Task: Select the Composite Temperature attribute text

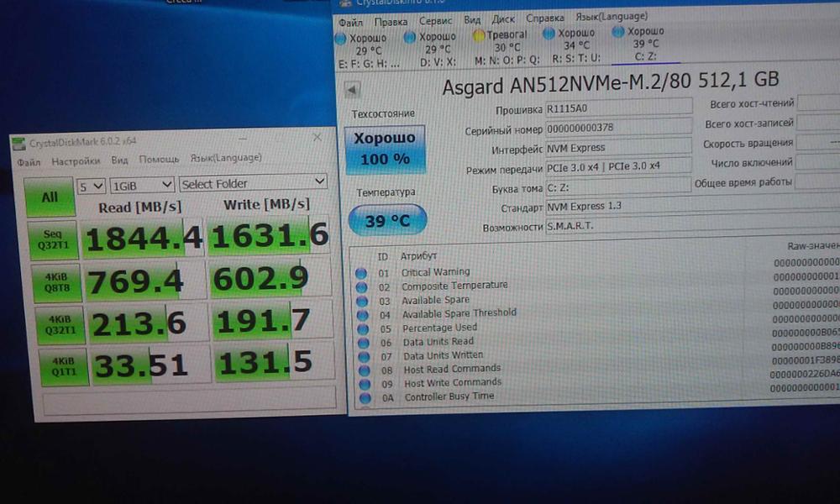Action: pyautogui.click(x=454, y=286)
